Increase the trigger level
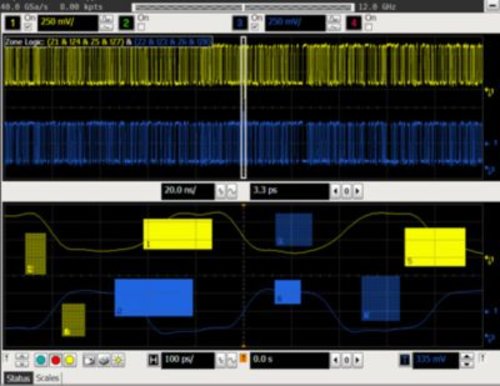Screen dimensions: 500x386 467,356
